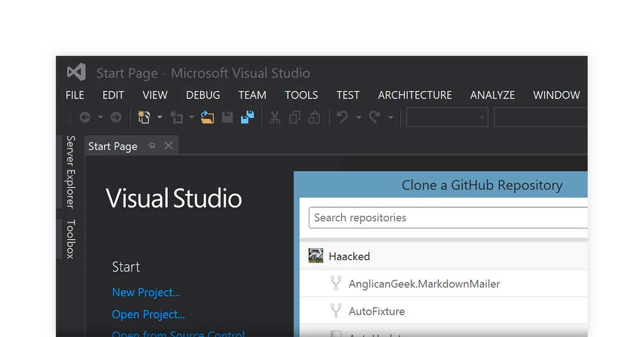Viewport: 644px width, 337px height.
Task: Click the New Project toolbar icon
Action: [x=144, y=118]
